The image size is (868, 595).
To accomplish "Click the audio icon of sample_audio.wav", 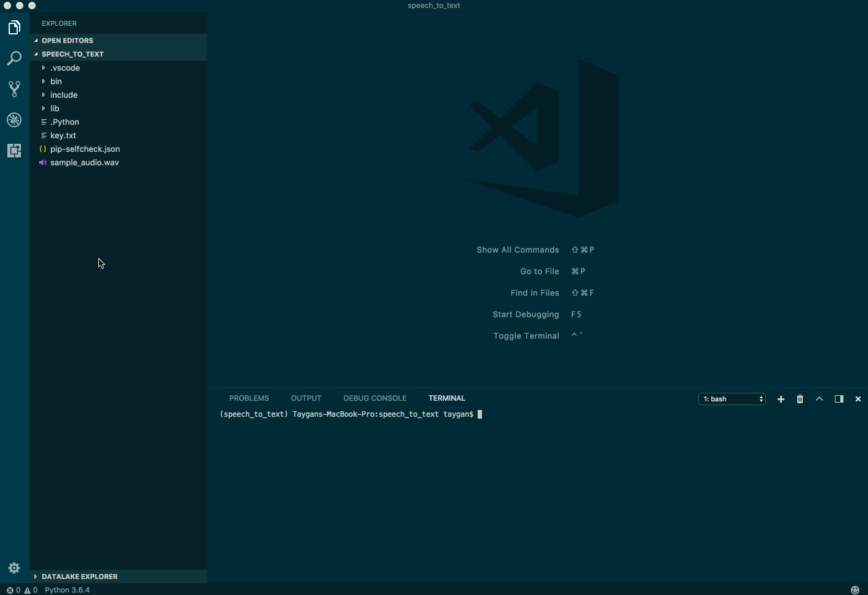I will (x=43, y=163).
